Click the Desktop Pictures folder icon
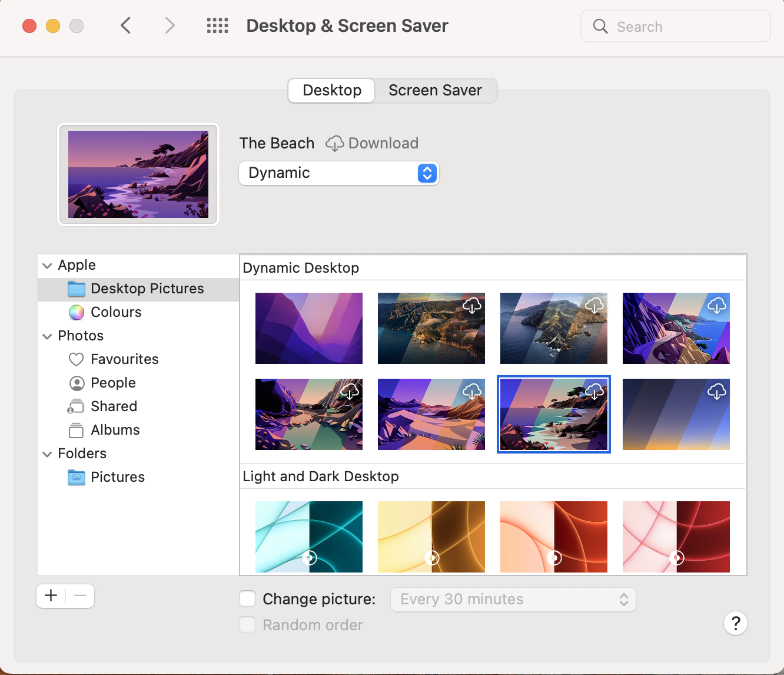784x675 pixels. tap(77, 289)
